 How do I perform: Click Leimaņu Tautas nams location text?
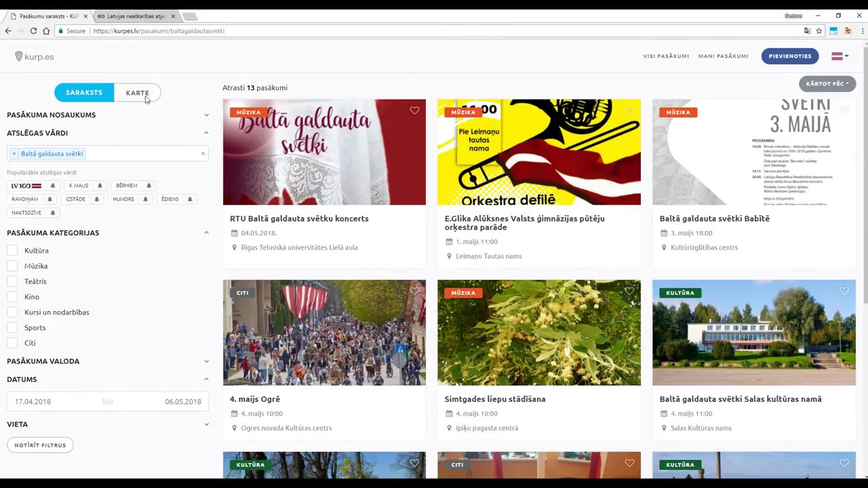pyautogui.click(x=489, y=256)
